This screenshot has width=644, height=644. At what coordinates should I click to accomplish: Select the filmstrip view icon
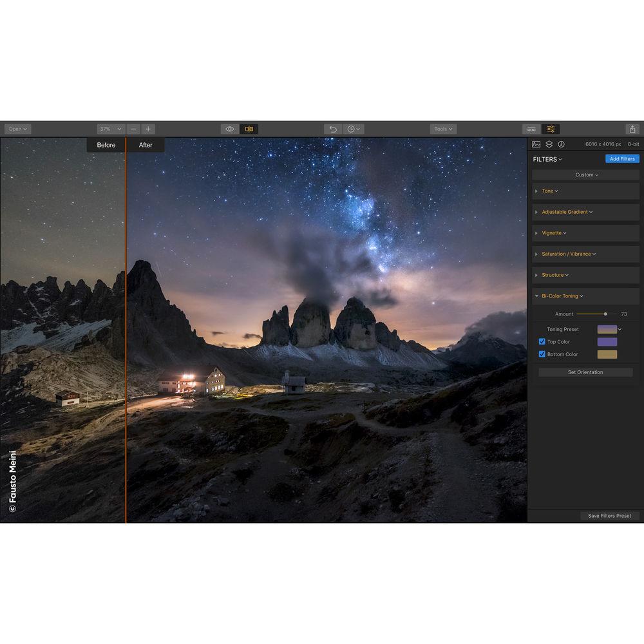pyautogui.click(x=531, y=129)
